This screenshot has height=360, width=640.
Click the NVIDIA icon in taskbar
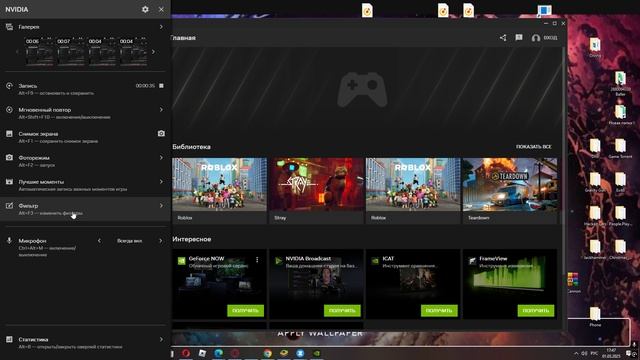click(x=317, y=353)
